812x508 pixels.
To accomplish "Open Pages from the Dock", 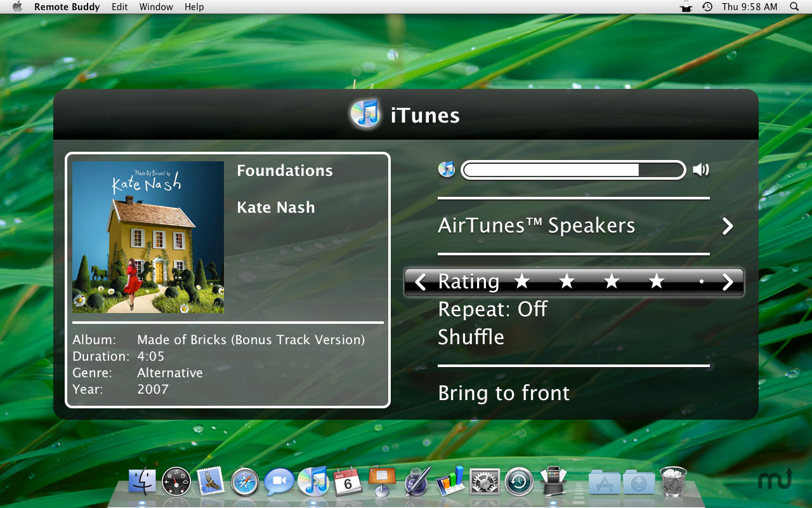I will 417,481.
